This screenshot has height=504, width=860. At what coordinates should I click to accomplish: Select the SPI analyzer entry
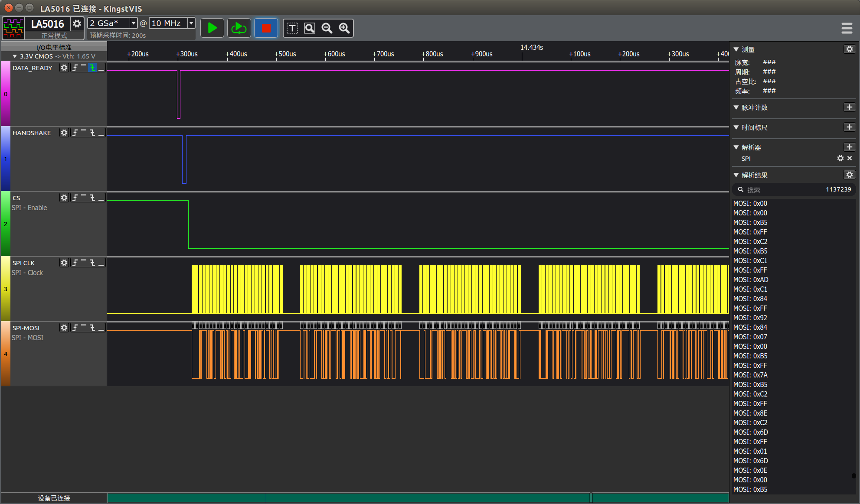(x=746, y=159)
